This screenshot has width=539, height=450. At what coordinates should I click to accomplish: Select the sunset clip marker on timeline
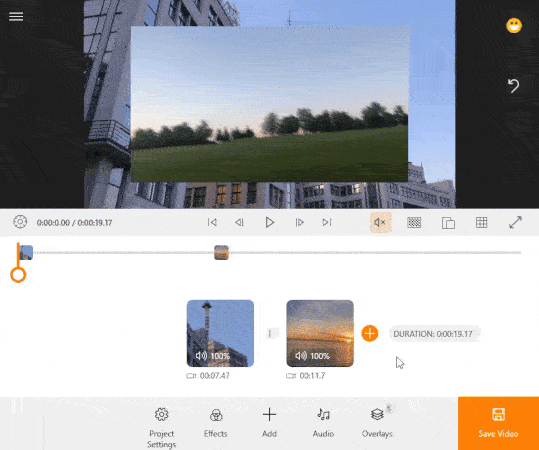[x=221, y=253]
